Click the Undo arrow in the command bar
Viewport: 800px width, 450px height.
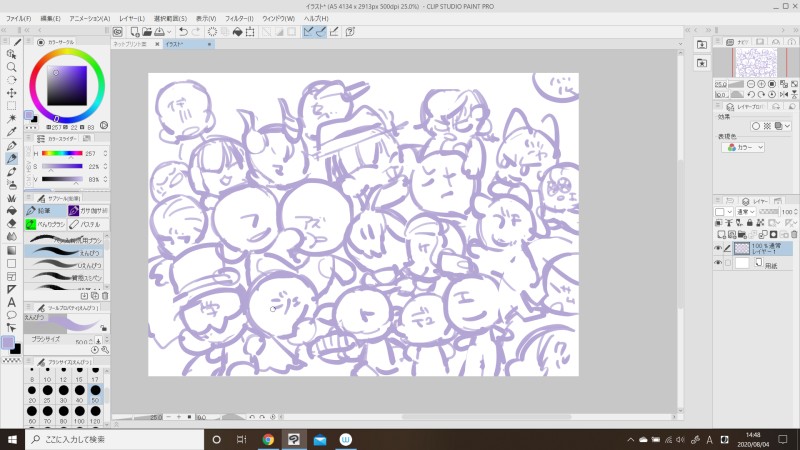(x=182, y=32)
